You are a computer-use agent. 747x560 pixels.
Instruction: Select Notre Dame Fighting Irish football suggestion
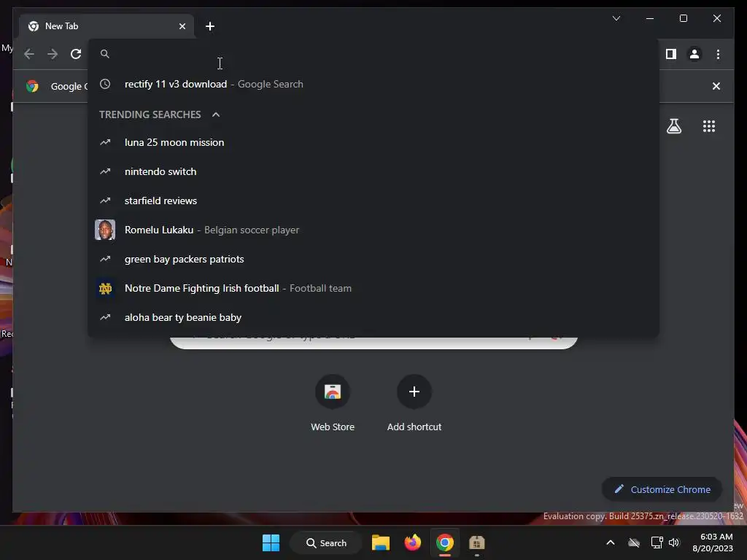(373, 288)
